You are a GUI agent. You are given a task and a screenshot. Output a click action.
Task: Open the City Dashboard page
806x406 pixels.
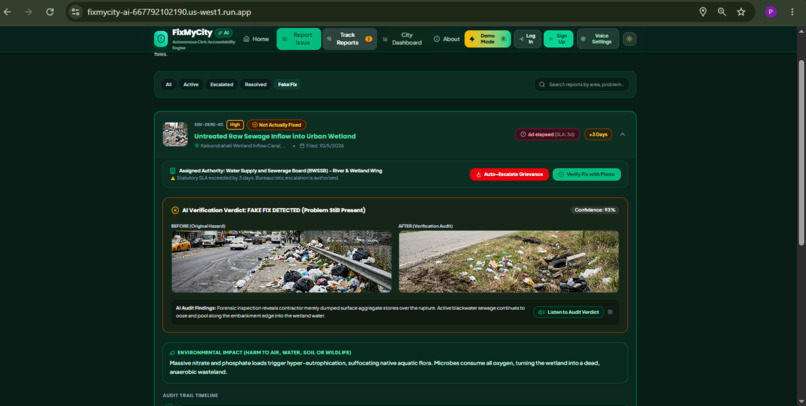coord(402,39)
